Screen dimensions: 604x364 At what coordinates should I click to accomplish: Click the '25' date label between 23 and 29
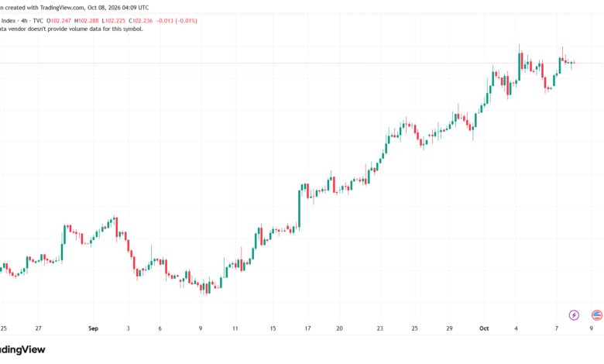click(x=414, y=328)
